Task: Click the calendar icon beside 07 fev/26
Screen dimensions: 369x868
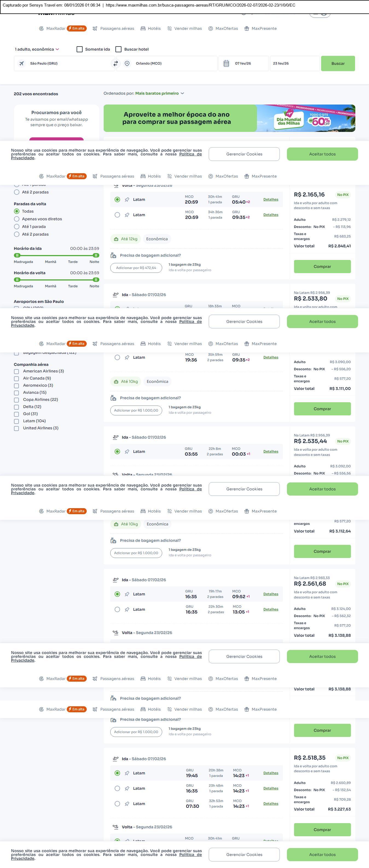Action: 226,63
